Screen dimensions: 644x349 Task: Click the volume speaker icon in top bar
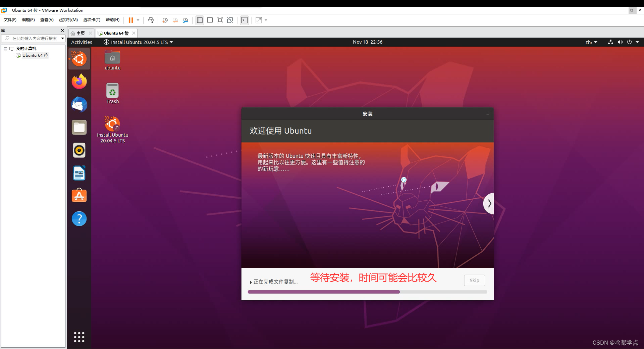(x=620, y=42)
